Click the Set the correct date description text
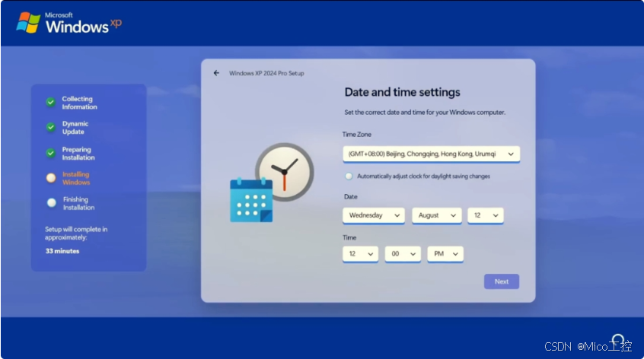 pos(425,112)
